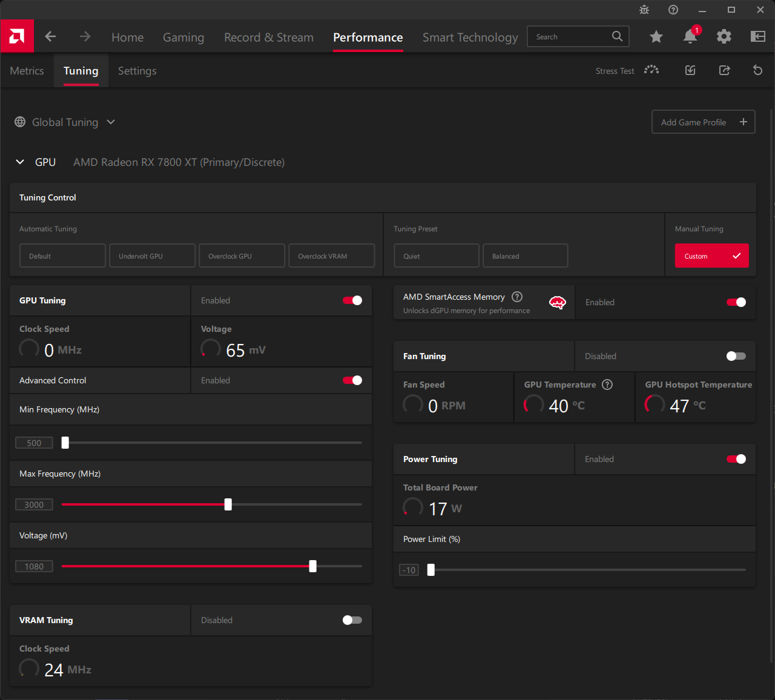Switch to Metrics sub-tab
Screen dimensions: 775x700
(x=27, y=71)
